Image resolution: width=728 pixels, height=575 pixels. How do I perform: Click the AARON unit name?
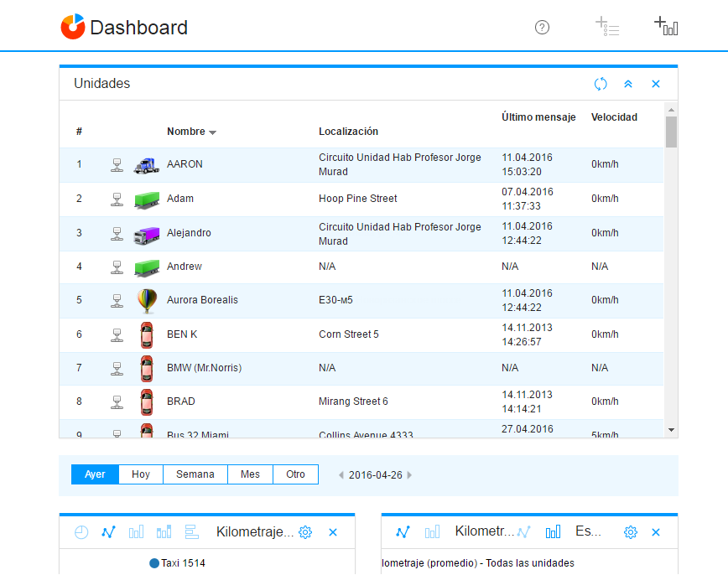pyautogui.click(x=185, y=164)
